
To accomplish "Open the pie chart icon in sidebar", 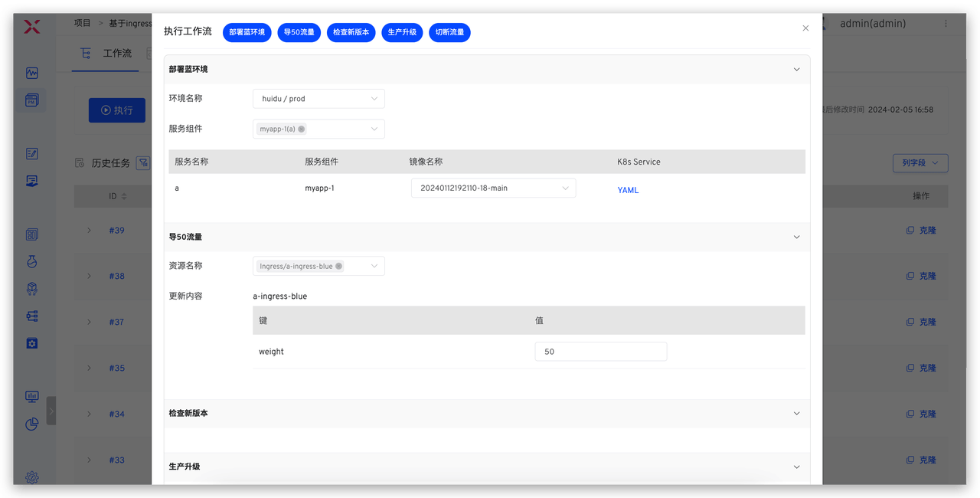I will (31, 424).
